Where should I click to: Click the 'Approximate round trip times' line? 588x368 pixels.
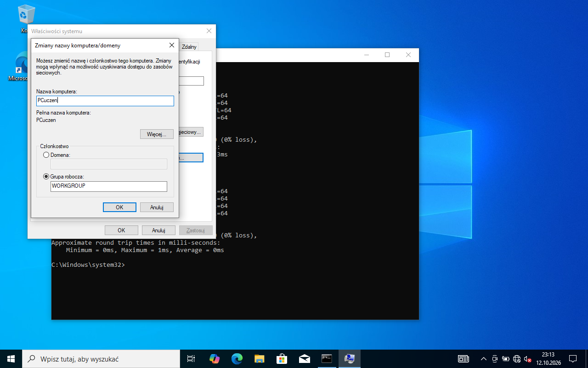[x=136, y=243]
